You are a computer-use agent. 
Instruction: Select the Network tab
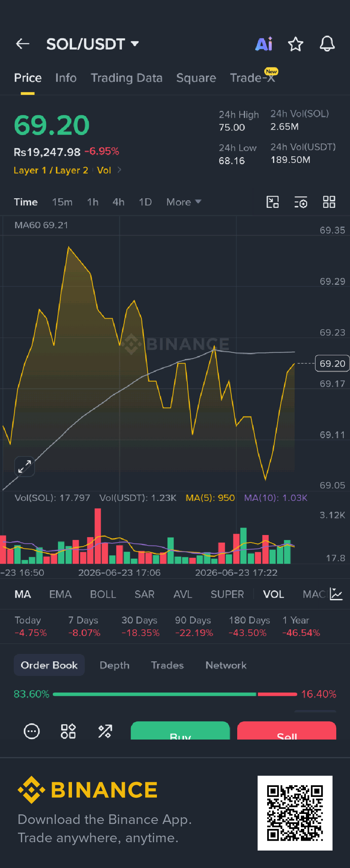(x=226, y=665)
